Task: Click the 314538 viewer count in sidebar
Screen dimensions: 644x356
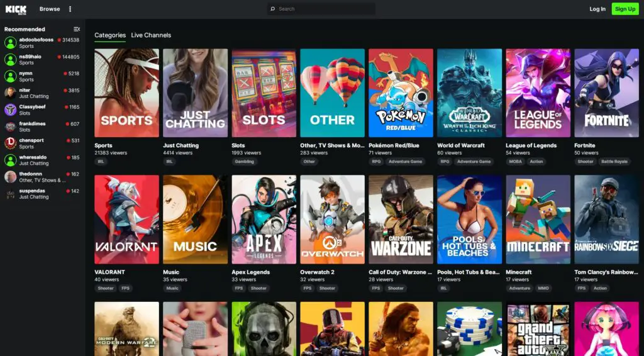Action: tap(70, 40)
